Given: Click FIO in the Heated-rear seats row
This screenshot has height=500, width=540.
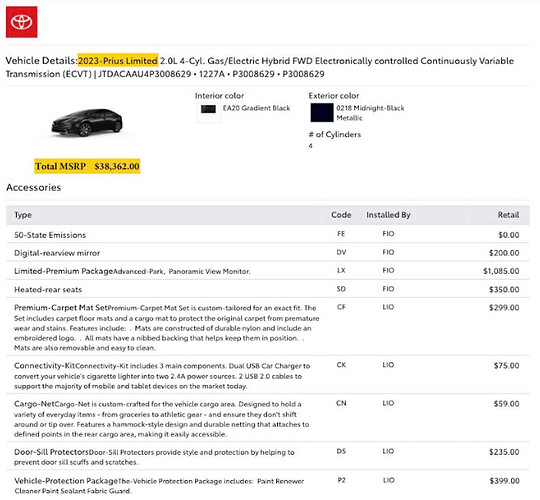Looking at the screenshot, I should coord(388,289).
